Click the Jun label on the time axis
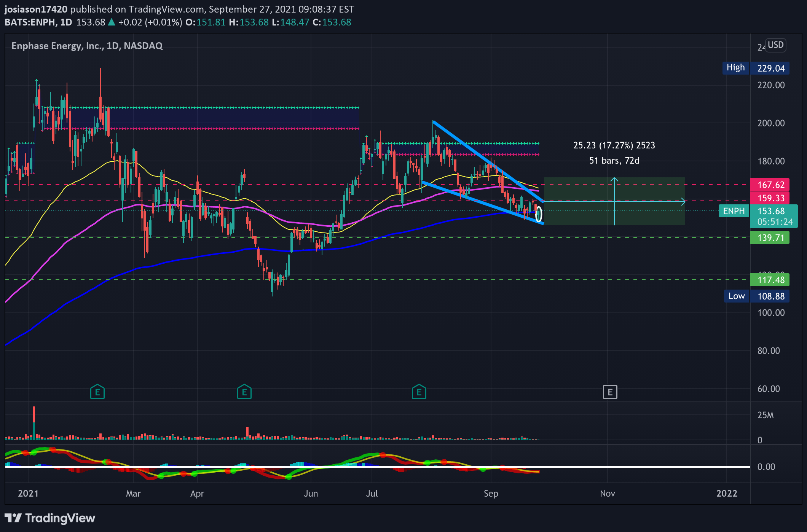This screenshot has height=532, width=807. click(x=311, y=494)
